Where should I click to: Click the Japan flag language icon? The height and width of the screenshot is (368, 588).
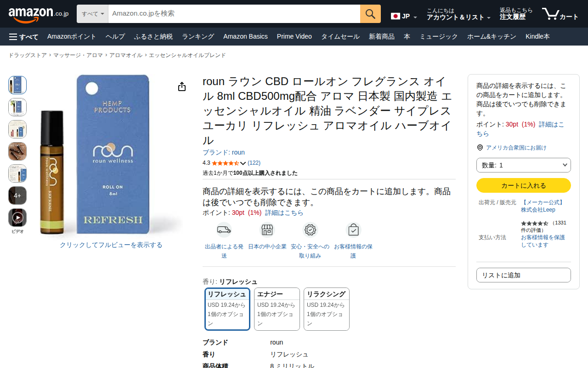[395, 16]
